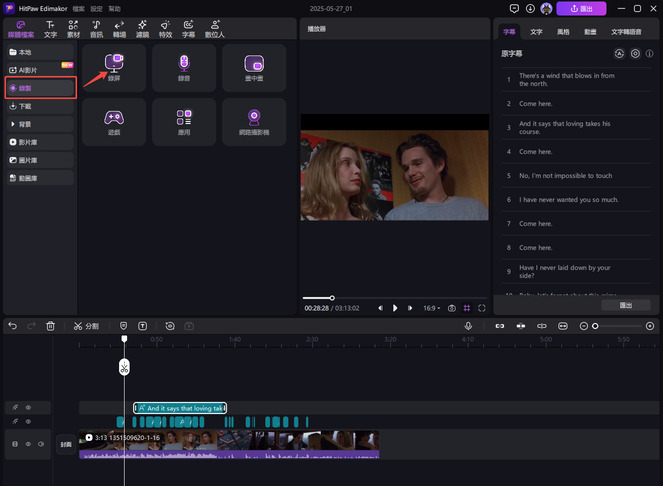Click the purple 匯出 export button
663x486 pixels.
click(x=581, y=8)
